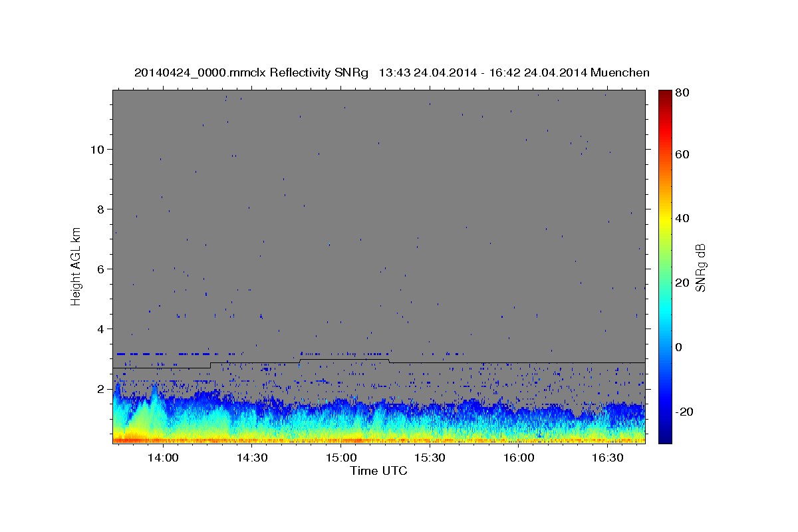Click the colorbar value 20

[682, 283]
